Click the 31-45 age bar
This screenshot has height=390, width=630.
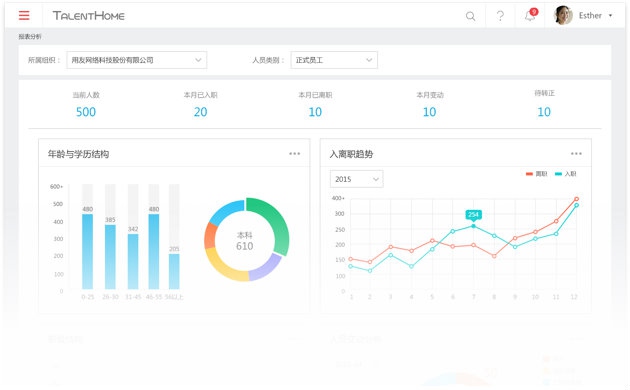133,261
